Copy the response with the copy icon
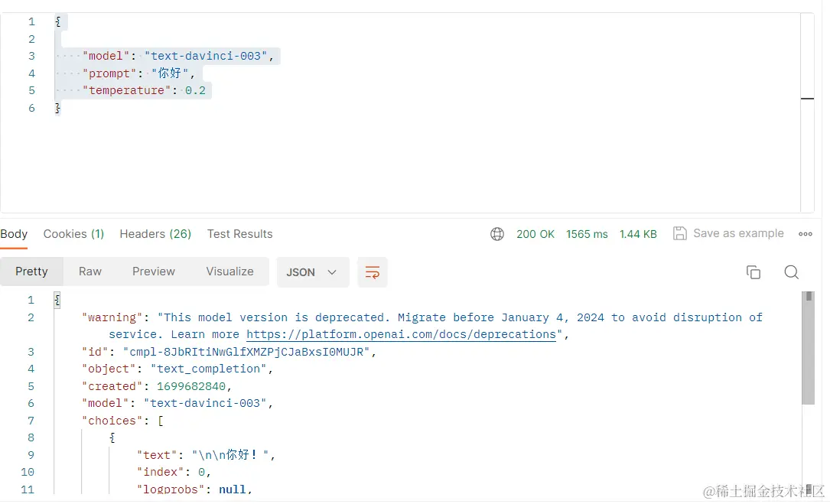This screenshot has width=830, height=504. 754,272
